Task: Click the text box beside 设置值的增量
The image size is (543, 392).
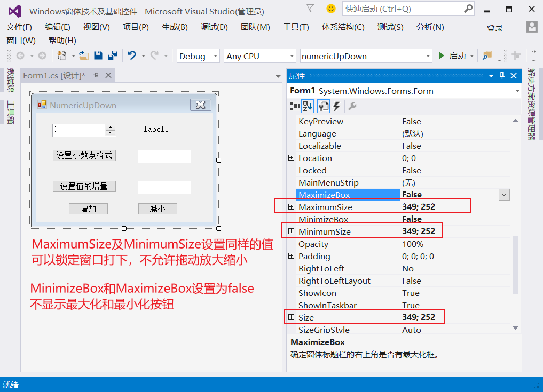Action: click(164, 187)
